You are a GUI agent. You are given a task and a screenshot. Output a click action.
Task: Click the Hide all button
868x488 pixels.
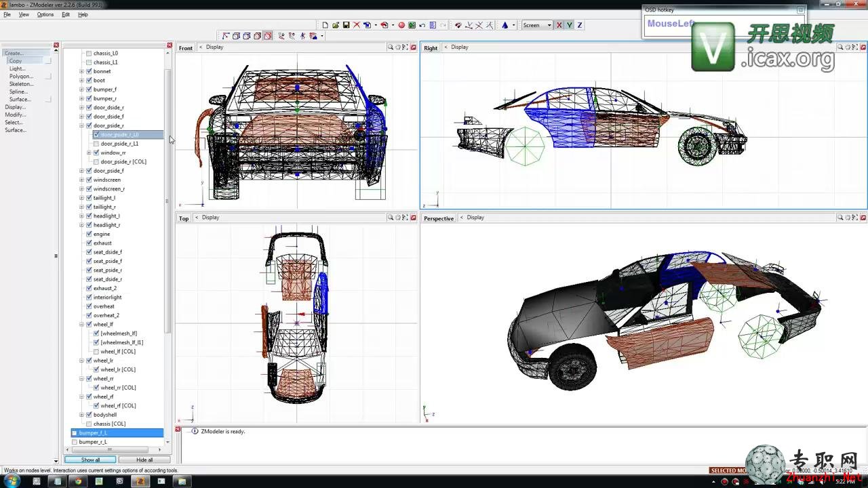click(x=144, y=460)
